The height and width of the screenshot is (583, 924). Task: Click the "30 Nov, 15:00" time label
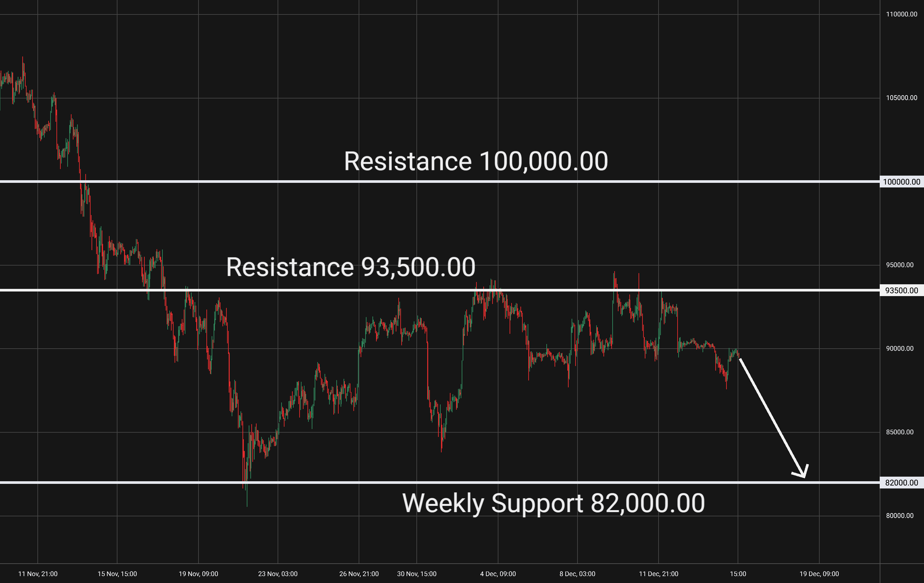tap(417, 574)
